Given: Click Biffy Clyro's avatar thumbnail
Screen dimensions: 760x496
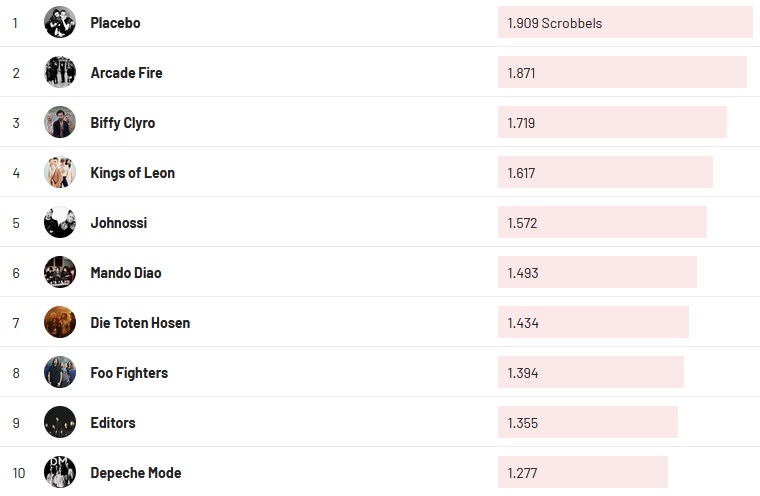Looking at the screenshot, I should tap(60, 122).
